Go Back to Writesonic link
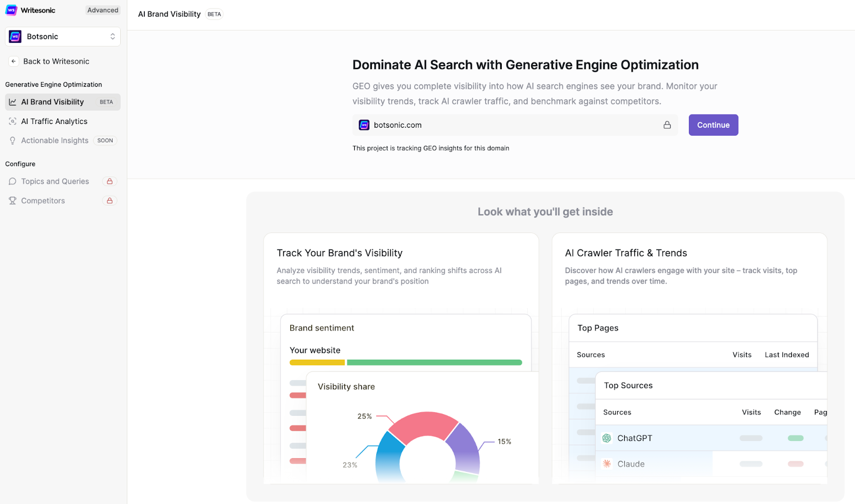This screenshot has height=504, width=855. [x=56, y=61]
